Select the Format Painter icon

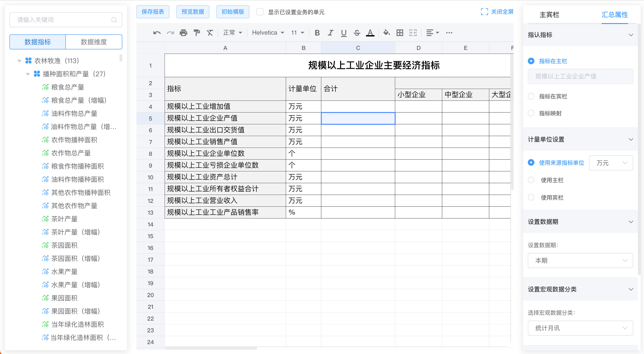coord(197,32)
